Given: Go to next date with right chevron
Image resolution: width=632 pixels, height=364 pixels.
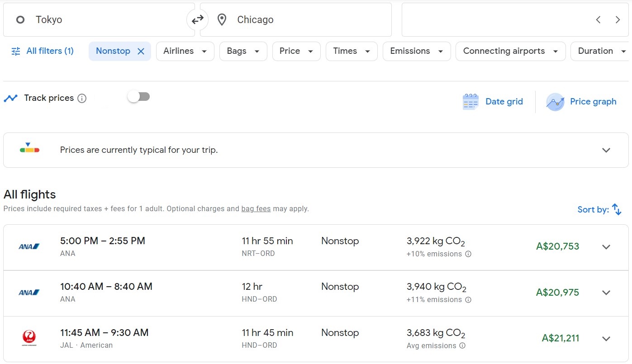Looking at the screenshot, I should pos(618,20).
